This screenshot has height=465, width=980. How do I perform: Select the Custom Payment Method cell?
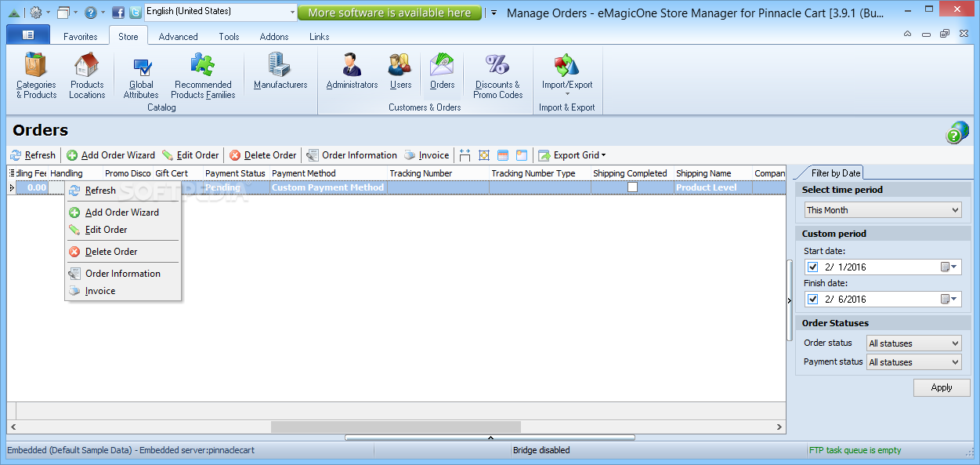point(328,187)
